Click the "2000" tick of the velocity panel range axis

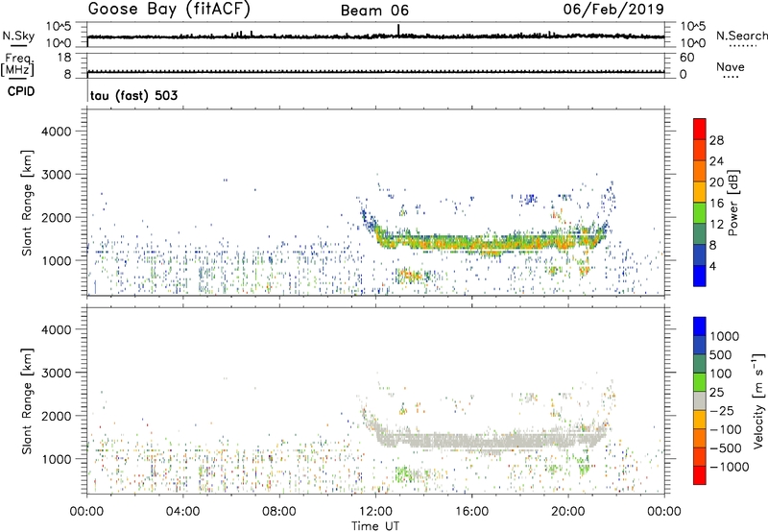[x=56, y=416]
